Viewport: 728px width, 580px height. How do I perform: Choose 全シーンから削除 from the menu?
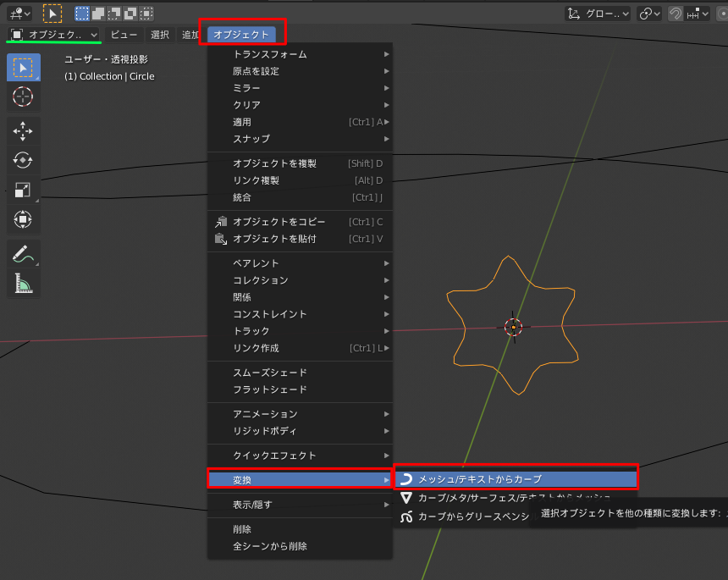(x=300, y=546)
